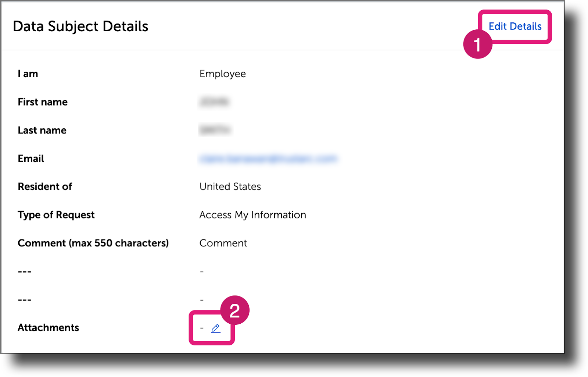The height and width of the screenshot is (377, 588).
Task: Click the Employee value for 'I am'
Action: point(222,74)
